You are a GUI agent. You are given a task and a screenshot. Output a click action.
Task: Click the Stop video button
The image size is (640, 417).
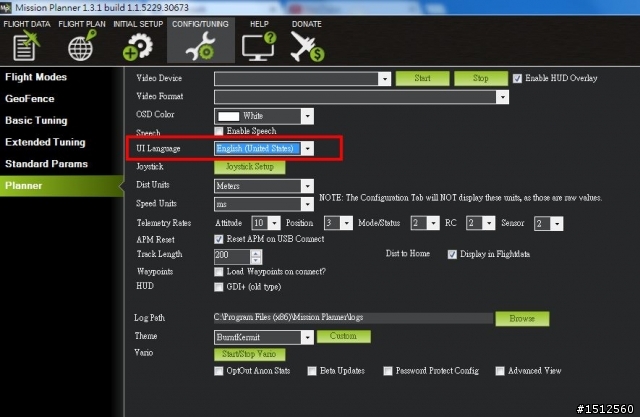pos(481,78)
